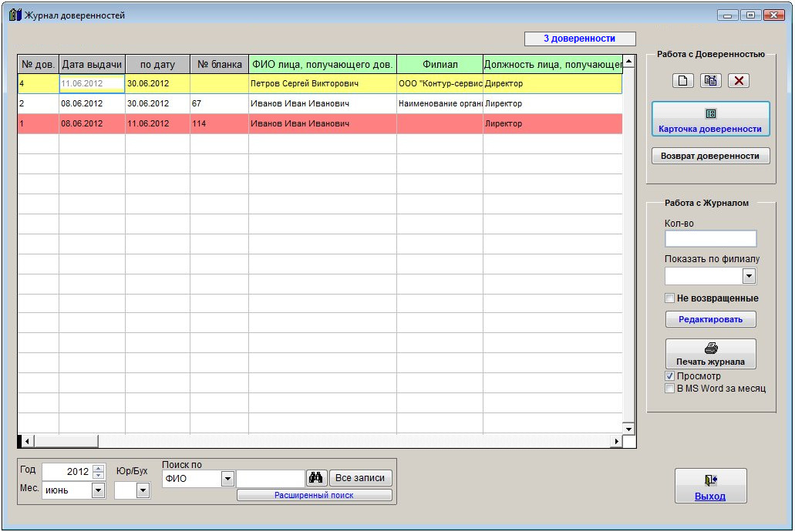Viewport: 795px width, 532px height.
Task: Click the table's vertical scroll down arrow
Action: coord(628,429)
